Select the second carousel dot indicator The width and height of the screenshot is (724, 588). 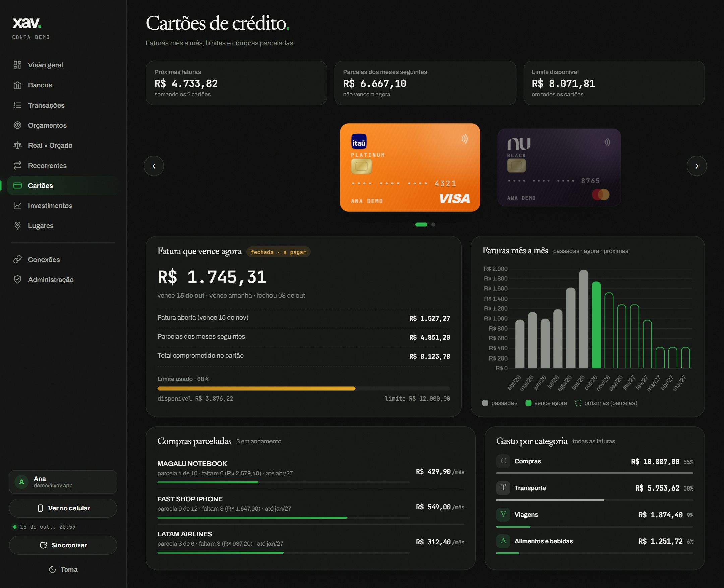click(x=433, y=224)
